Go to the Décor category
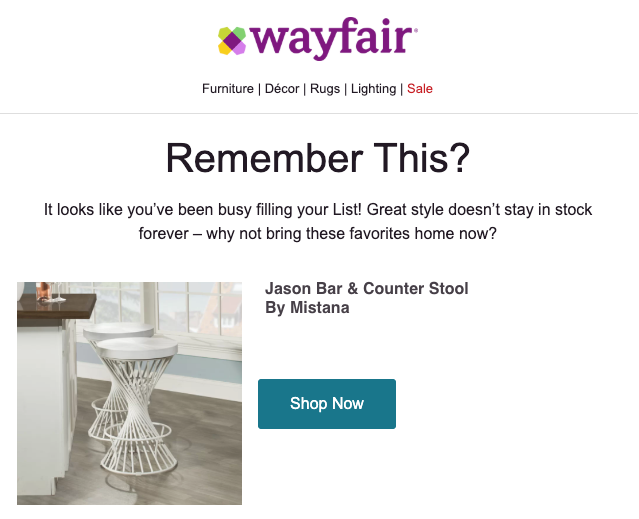This screenshot has height=519, width=639. [x=282, y=88]
